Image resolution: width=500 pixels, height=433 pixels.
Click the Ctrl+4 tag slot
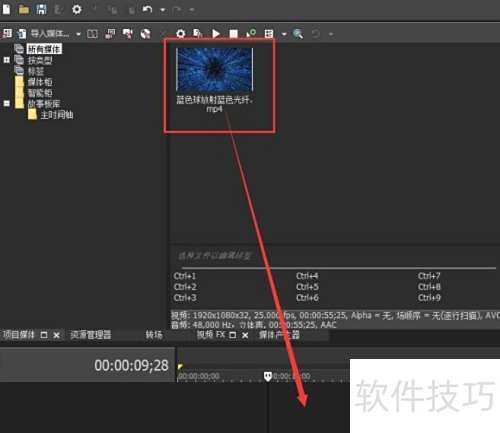pos(307,276)
